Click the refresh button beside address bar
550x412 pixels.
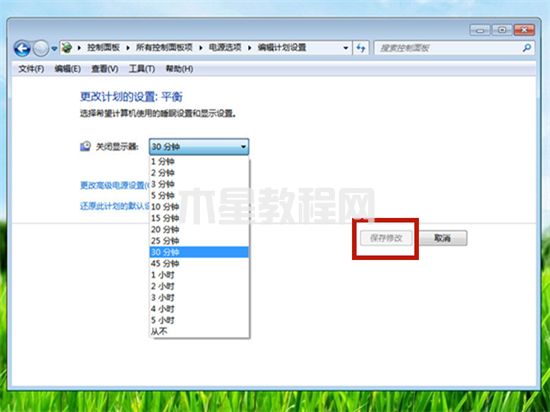pos(361,48)
